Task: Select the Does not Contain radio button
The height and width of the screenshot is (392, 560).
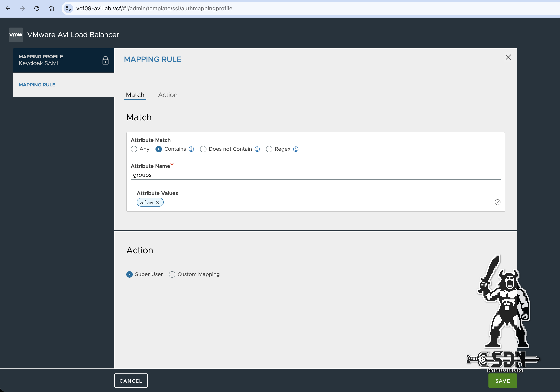Action: (203, 149)
